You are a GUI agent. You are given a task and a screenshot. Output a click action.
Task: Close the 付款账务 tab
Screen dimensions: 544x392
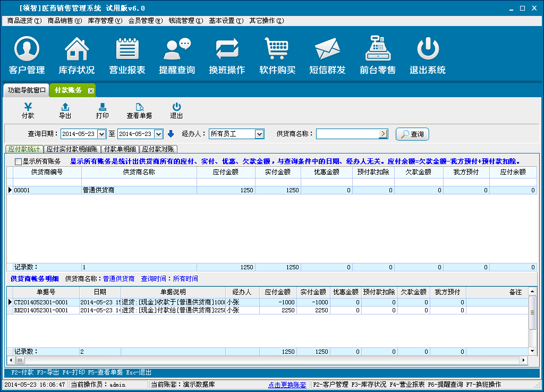91,91
